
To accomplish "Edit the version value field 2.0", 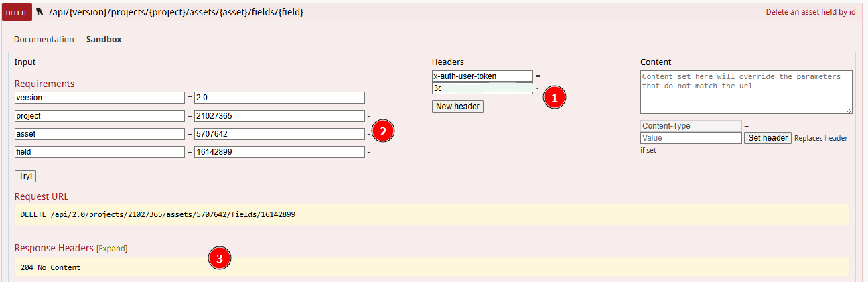I will 279,98.
